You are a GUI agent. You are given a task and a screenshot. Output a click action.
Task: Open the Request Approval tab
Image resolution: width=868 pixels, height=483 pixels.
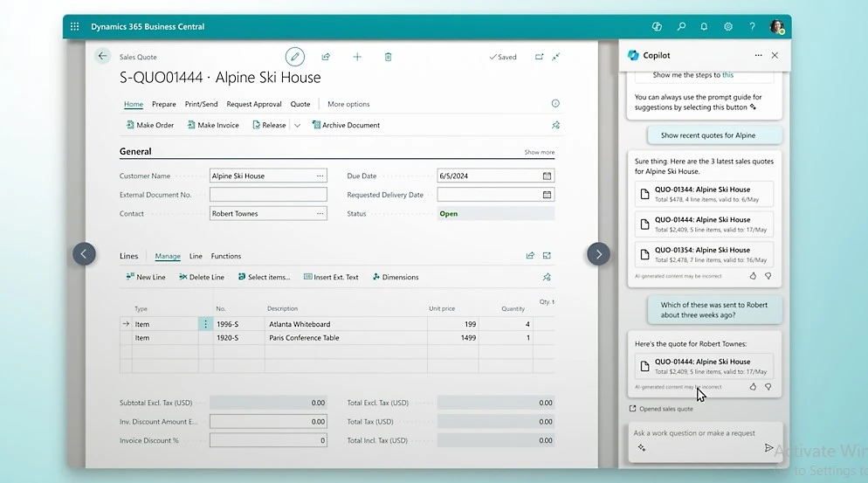254,104
